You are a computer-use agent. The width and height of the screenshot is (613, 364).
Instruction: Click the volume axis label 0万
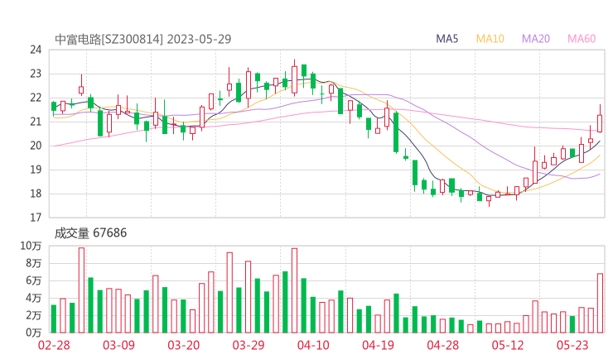coord(34,333)
